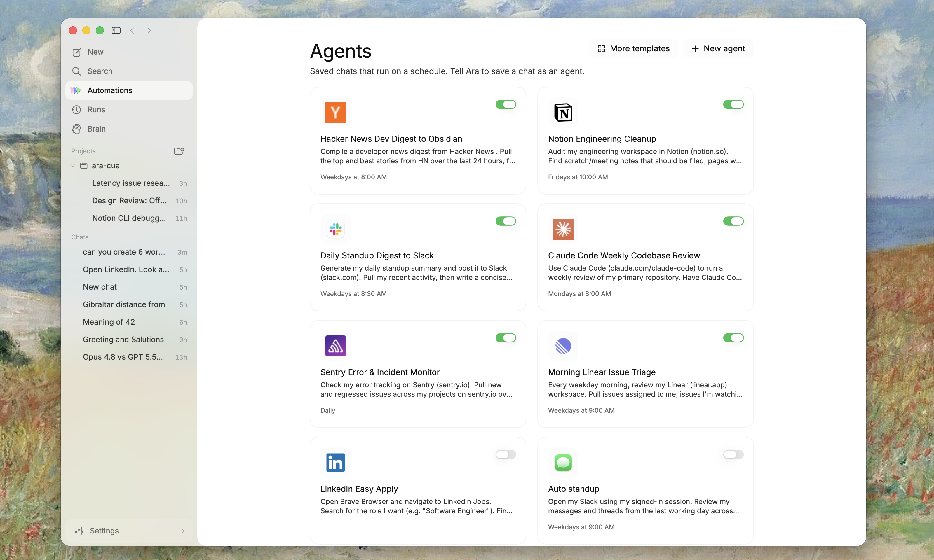Click the LinkedIn logo icon
Image resolution: width=934 pixels, height=560 pixels.
tap(336, 462)
